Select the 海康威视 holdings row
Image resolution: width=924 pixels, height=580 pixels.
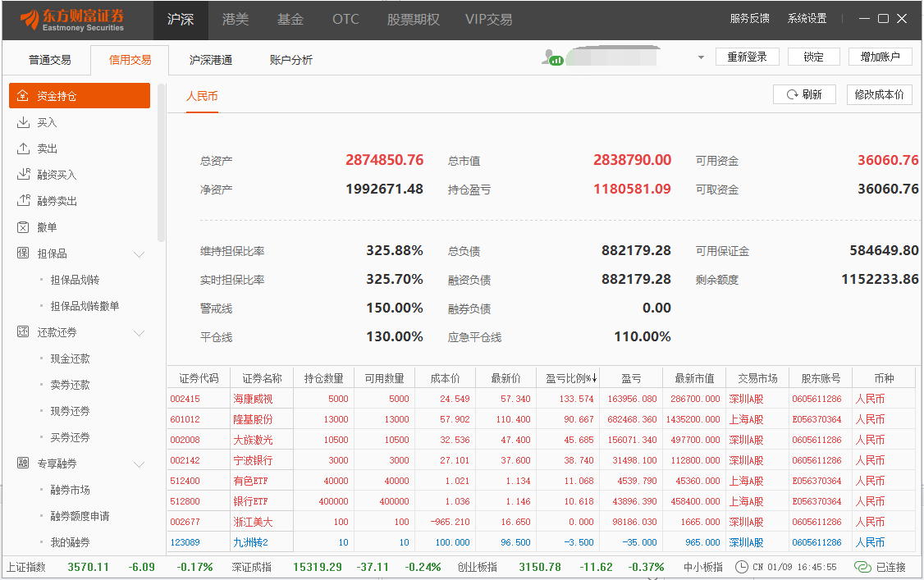coord(541,399)
